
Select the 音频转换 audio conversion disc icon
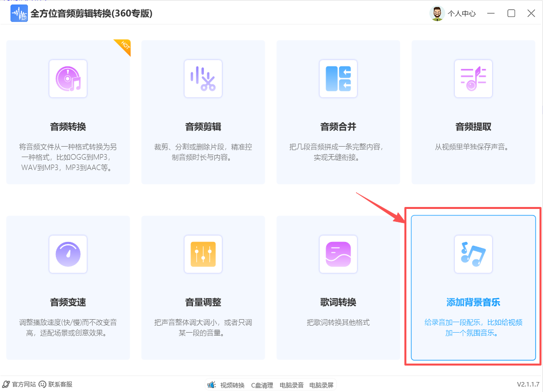(x=68, y=78)
